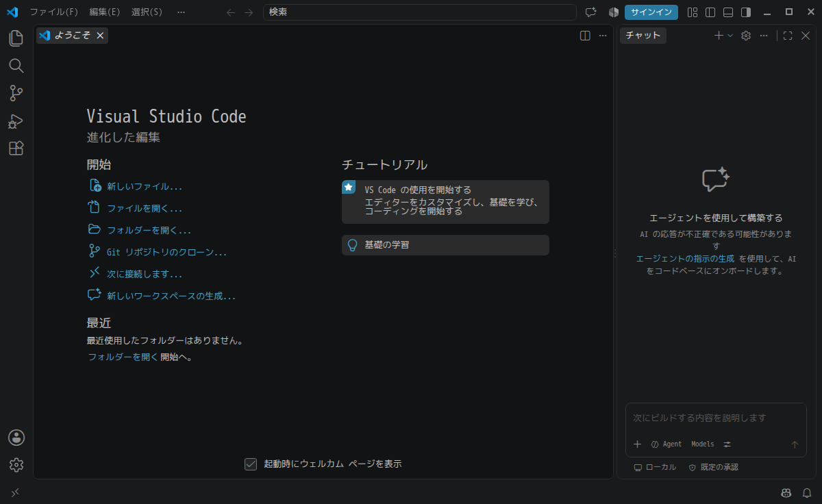Open the Run and Debug view

click(16, 121)
